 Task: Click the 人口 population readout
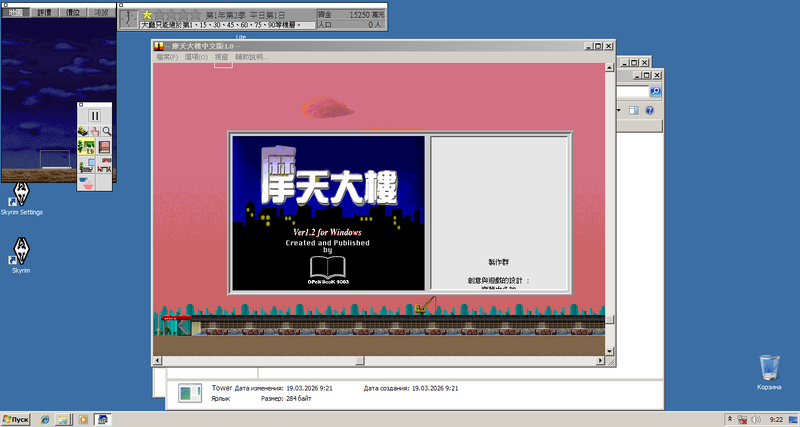352,24
